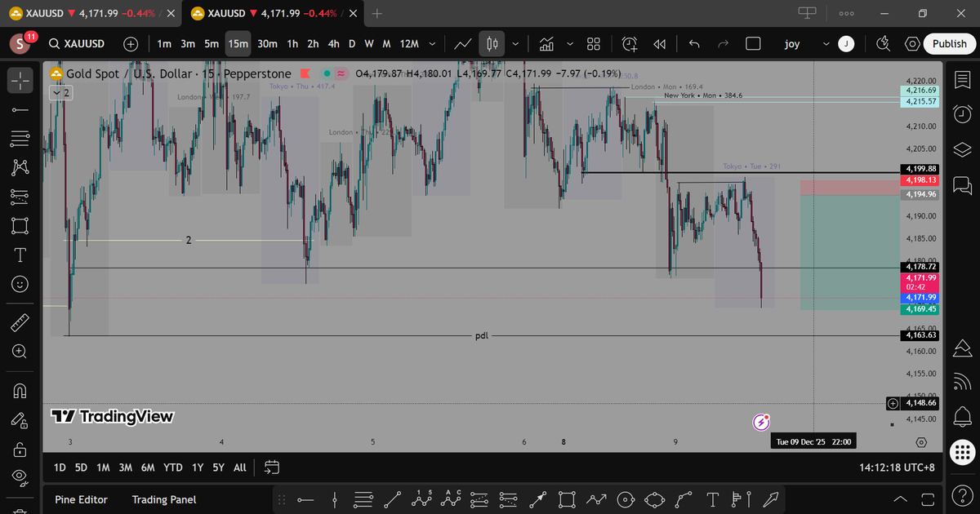Open the Pine Editor tab
The image size is (980, 514).
(81, 499)
